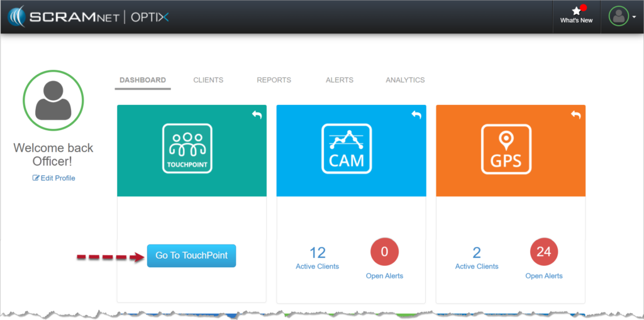This screenshot has width=644, height=320.
Task: Flip the TouchPoint card using arrow icon
Action: click(257, 114)
